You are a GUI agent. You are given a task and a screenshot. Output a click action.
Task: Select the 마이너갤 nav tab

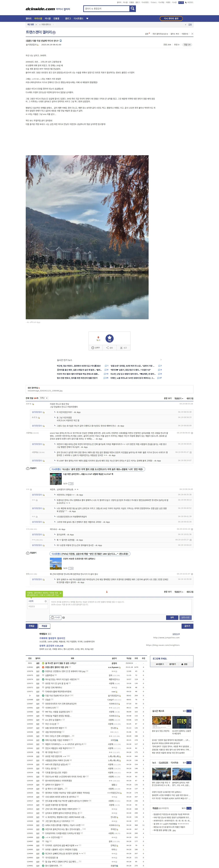pos(38,19)
